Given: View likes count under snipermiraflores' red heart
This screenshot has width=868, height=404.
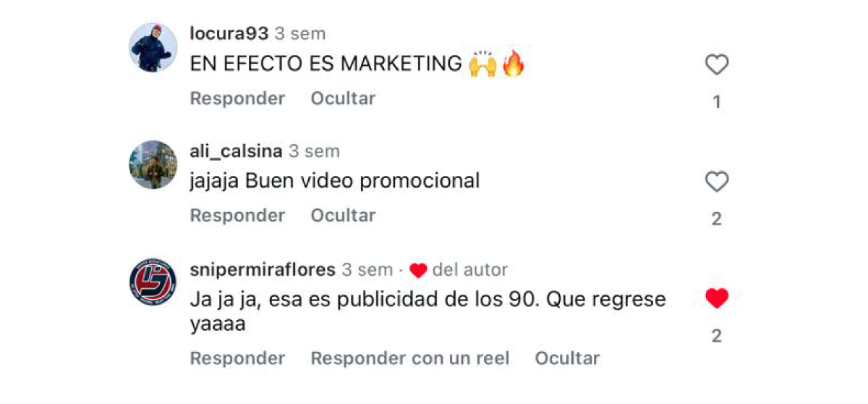Looking at the screenshot, I should (x=716, y=336).
